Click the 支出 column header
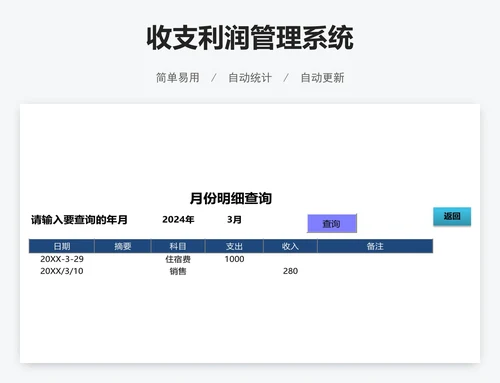Image resolution: width=500 pixels, height=383 pixels. pos(234,246)
